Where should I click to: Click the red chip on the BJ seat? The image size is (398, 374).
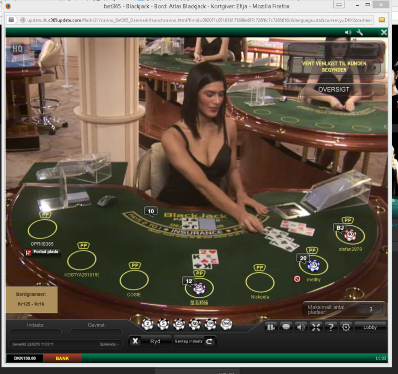pos(350,235)
